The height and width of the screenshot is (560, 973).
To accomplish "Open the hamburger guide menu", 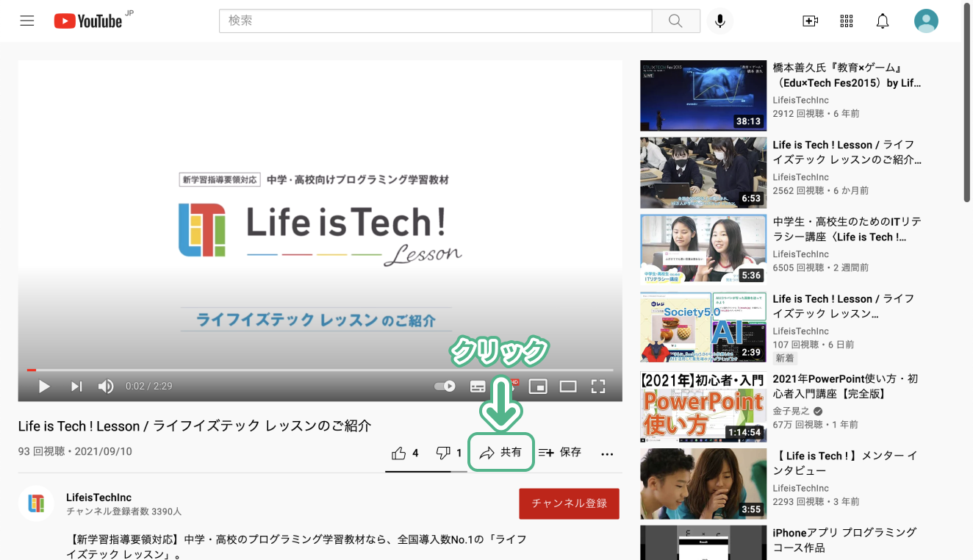I will [27, 21].
